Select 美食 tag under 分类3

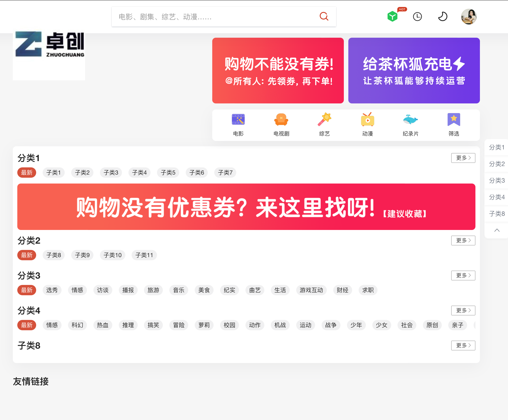(x=204, y=290)
